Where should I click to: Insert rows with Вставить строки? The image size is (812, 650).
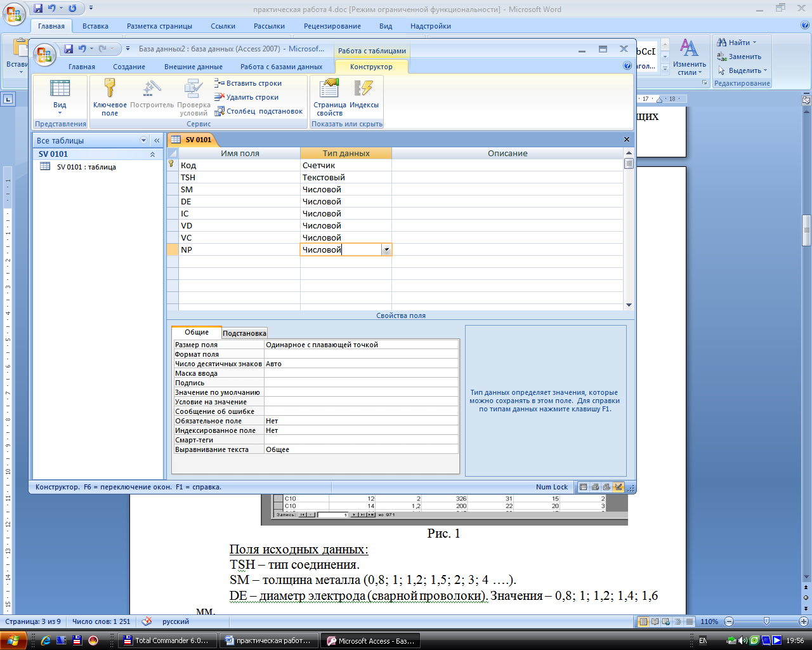click(x=248, y=83)
